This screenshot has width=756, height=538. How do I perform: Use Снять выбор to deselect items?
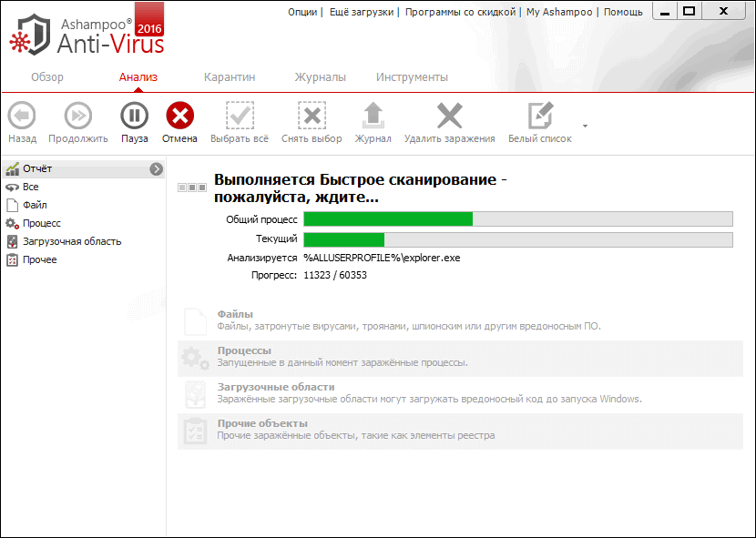pos(312,123)
